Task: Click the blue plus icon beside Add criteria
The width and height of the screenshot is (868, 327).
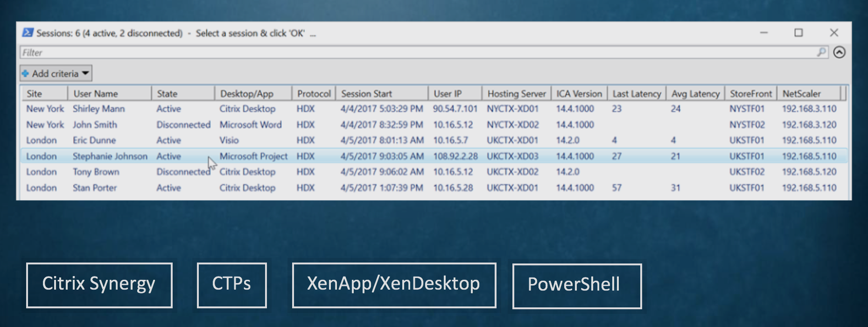Action: tap(26, 73)
